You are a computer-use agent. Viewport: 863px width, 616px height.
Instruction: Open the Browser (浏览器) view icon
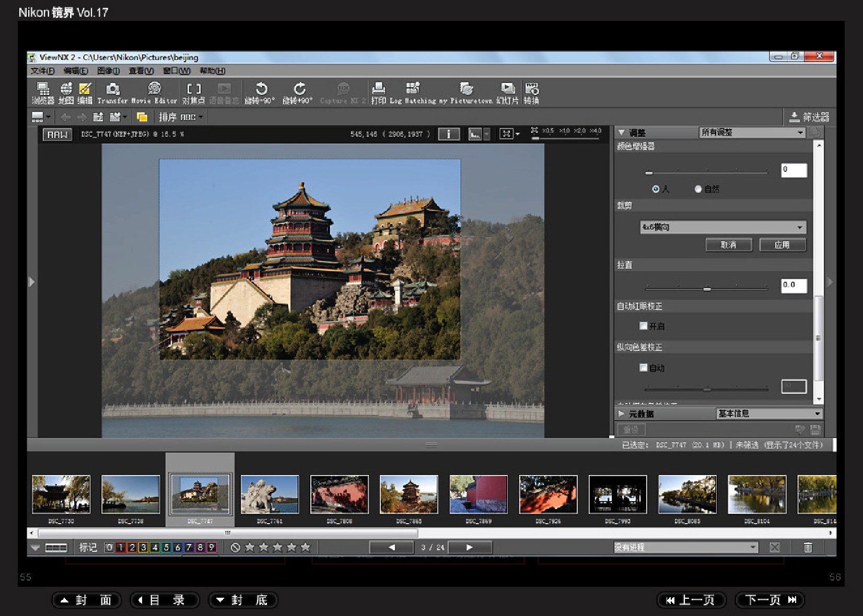point(43,93)
